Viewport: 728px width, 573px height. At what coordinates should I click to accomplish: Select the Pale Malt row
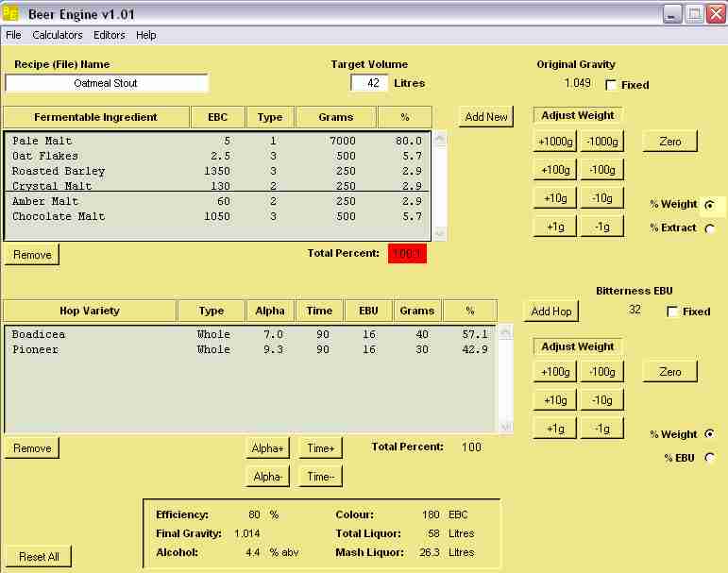pyautogui.click(x=217, y=141)
